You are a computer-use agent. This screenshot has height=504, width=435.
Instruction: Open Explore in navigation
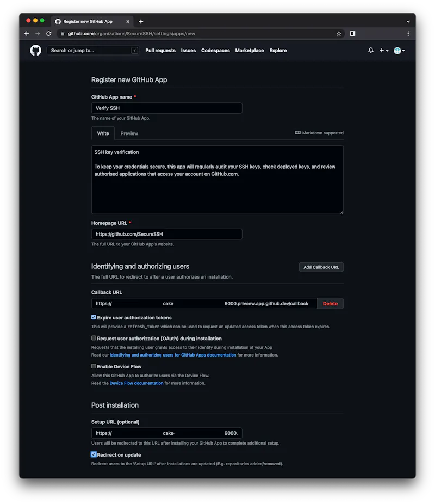(278, 51)
